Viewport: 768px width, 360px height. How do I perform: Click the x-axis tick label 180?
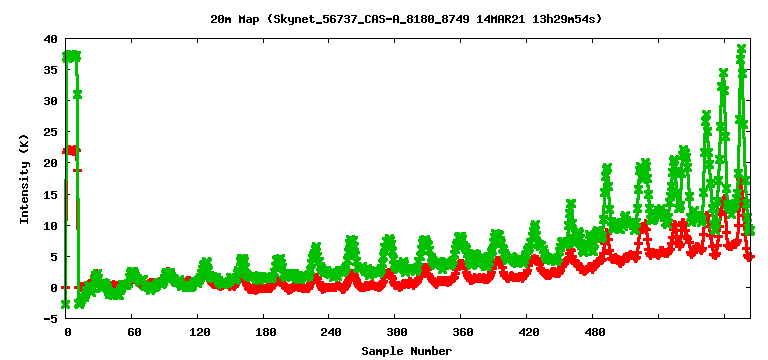tap(264, 333)
